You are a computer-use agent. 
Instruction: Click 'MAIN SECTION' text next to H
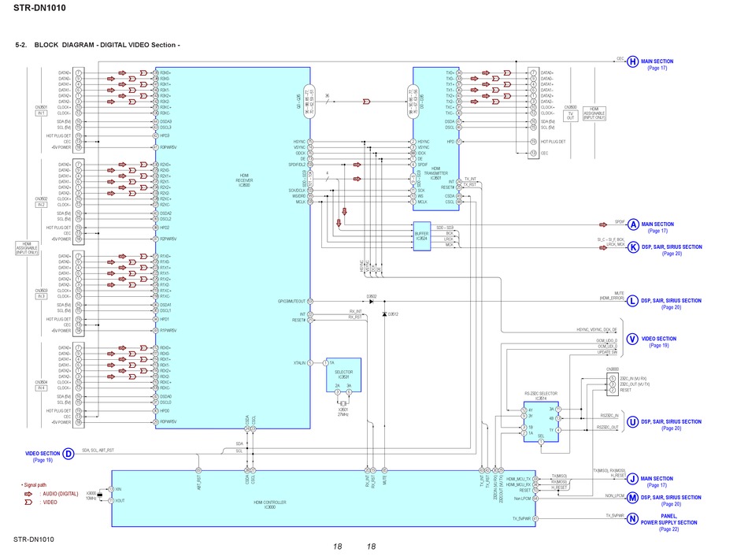[x=657, y=61]
